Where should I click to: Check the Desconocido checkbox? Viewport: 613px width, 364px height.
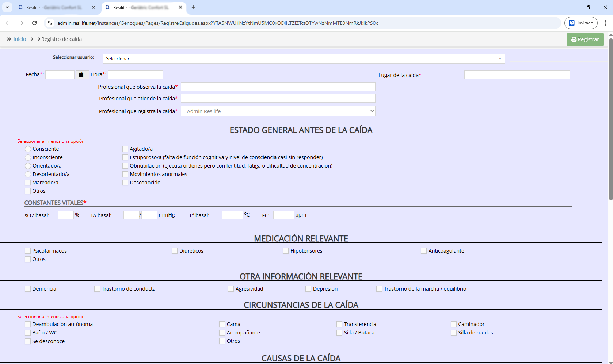(x=125, y=183)
